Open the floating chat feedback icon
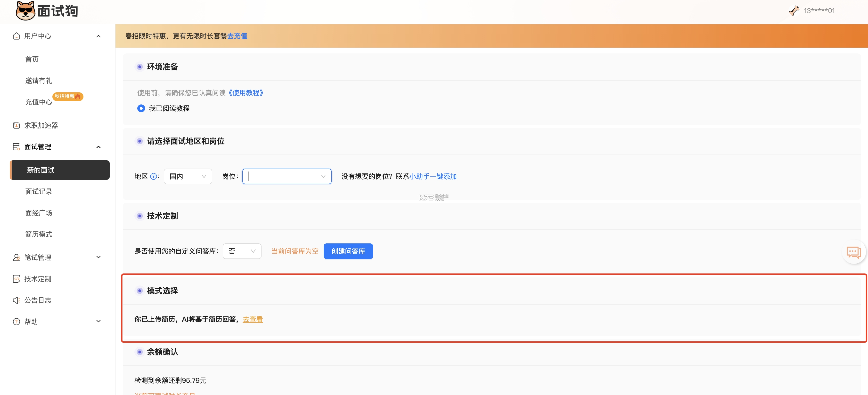Screen dimensions: 868x395 tap(854, 252)
